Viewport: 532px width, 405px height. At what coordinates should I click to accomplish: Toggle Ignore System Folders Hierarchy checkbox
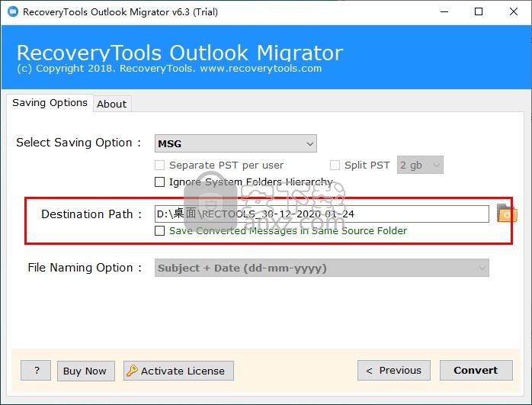[x=159, y=182]
